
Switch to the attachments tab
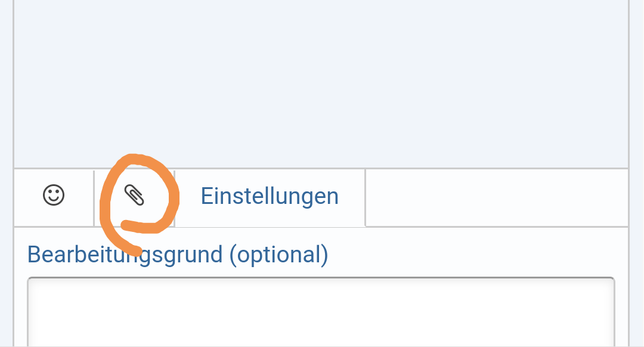(x=134, y=196)
